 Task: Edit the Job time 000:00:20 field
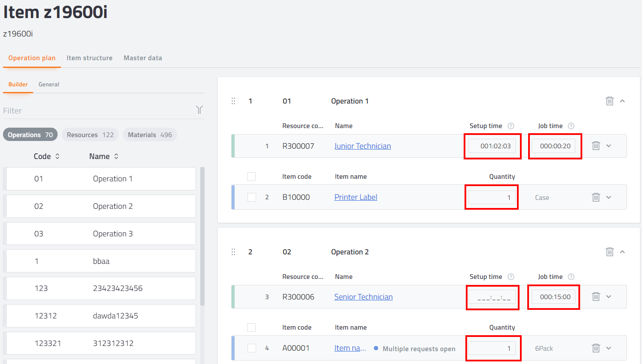[553, 146]
